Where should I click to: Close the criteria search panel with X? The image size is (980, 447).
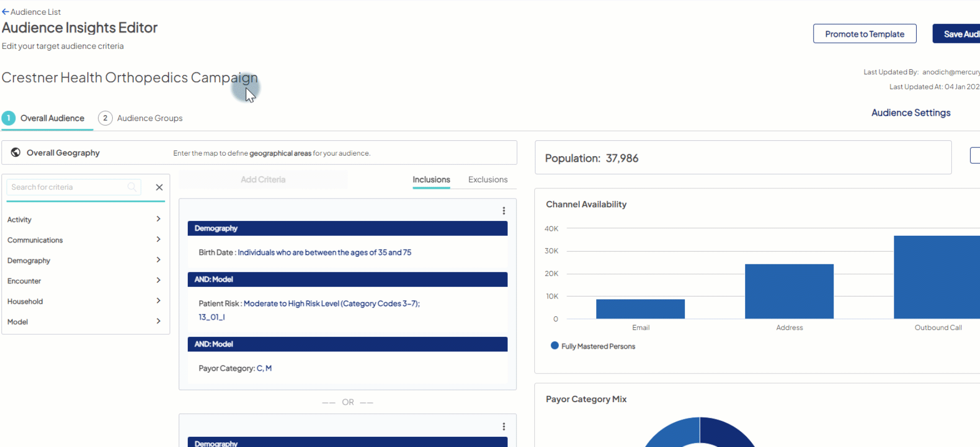coord(159,187)
